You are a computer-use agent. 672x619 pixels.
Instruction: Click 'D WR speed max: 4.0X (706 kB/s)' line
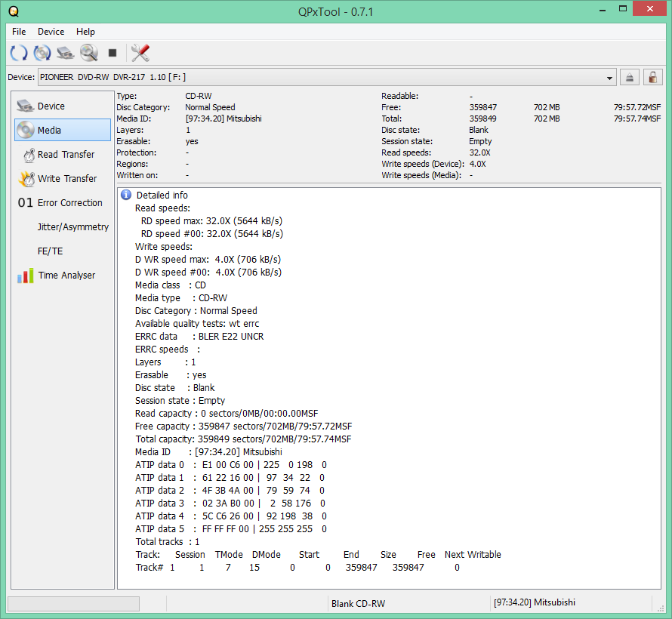[208, 260]
